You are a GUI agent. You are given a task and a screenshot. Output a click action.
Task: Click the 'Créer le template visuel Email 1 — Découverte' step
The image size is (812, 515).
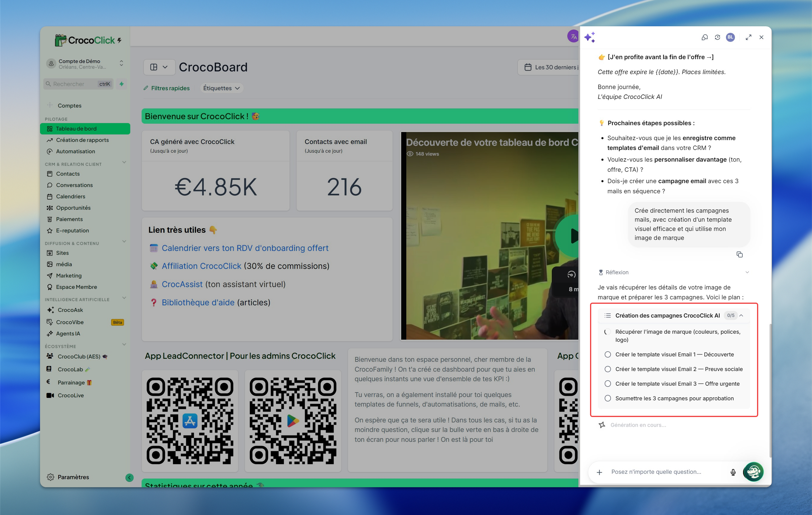(x=674, y=355)
